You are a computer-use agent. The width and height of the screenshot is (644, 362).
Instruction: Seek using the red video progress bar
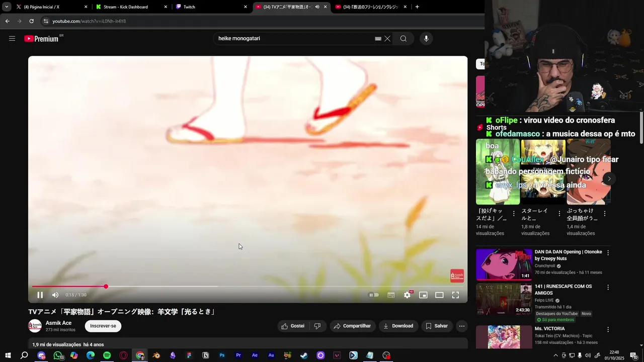pyautogui.click(x=248, y=287)
